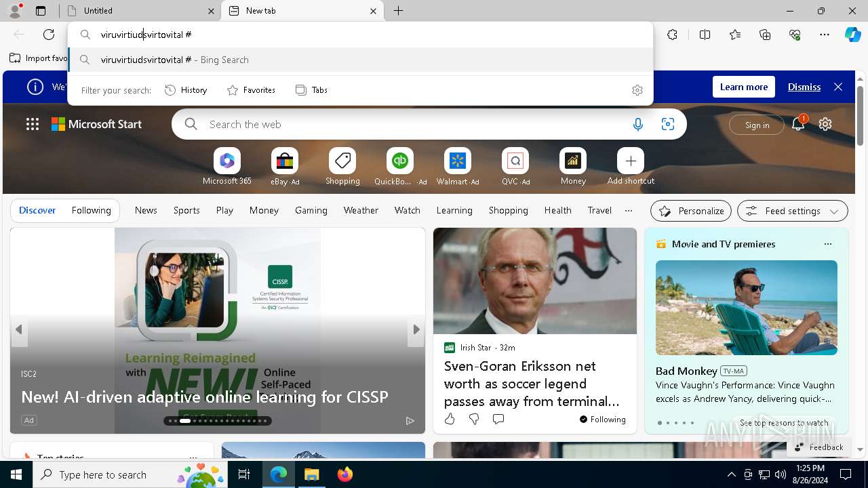Image resolution: width=868 pixels, height=488 pixels.
Task: Dislike the Sven-Goran Eriksson article
Action: (474, 419)
